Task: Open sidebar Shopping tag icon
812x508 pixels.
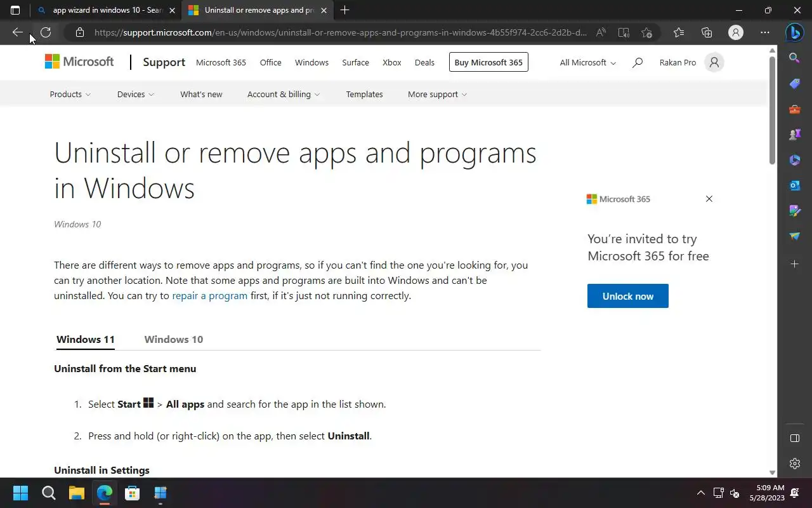Action: [794, 84]
